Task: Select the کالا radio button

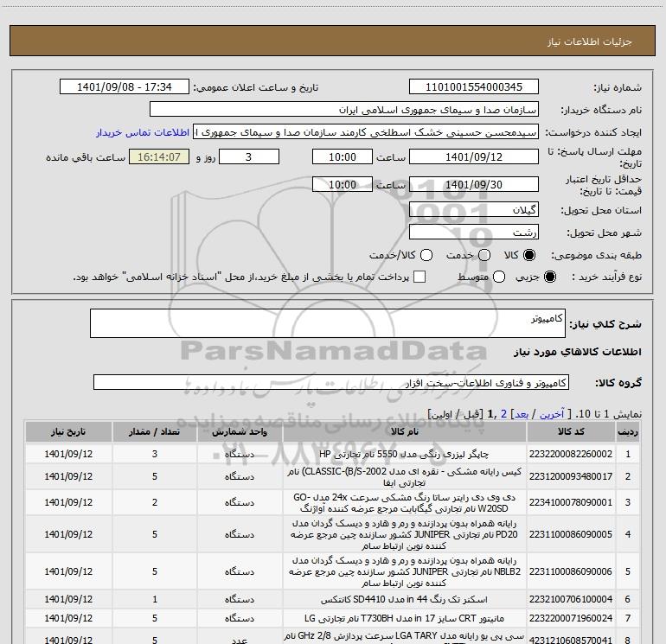Action: (x=529, y=255)
